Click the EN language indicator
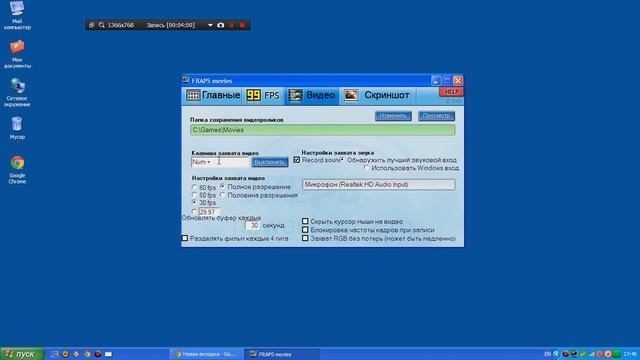 click(548, 354)
